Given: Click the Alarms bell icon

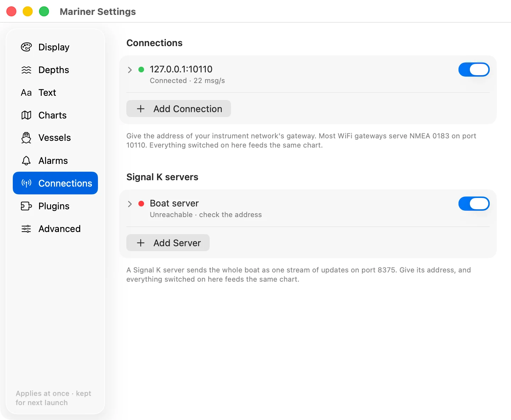Looking at the screenshot, I should click(x=26, y=161).
